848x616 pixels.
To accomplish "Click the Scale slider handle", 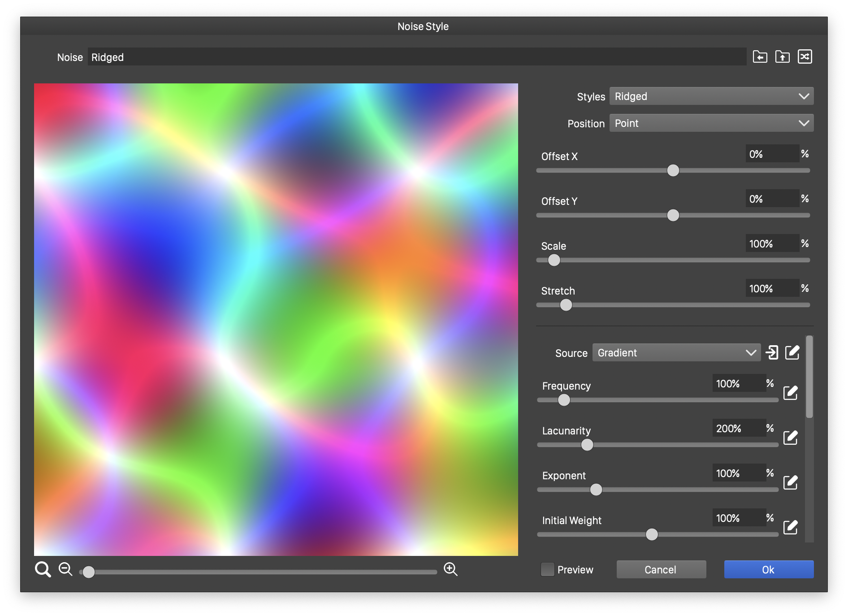I will 554,260.
